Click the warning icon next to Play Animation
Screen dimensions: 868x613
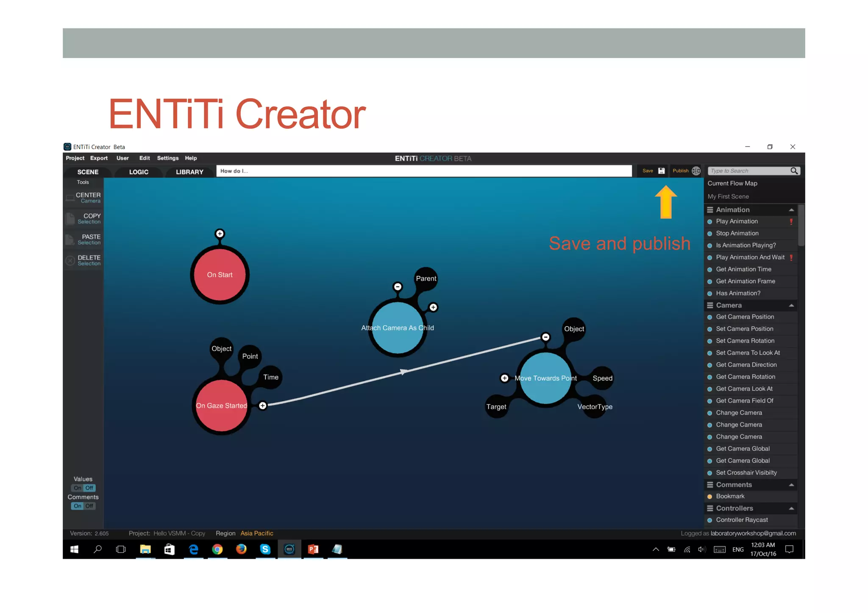pyautogui.click(x=791, y=222)
